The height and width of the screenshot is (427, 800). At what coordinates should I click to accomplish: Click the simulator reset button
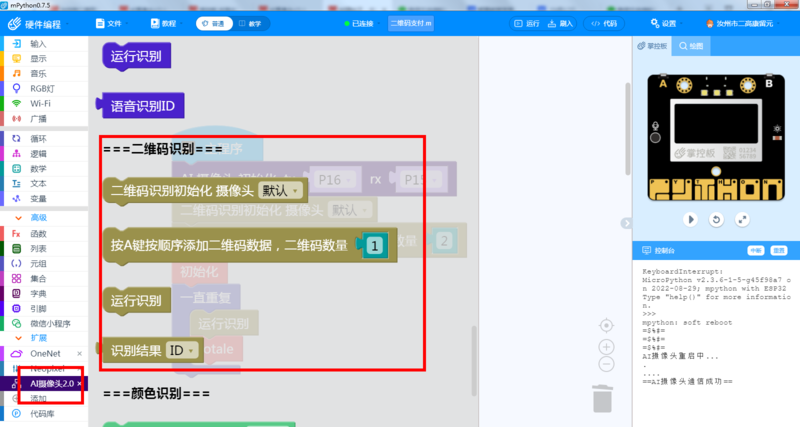pyautogui.click(x=715, y=219)
